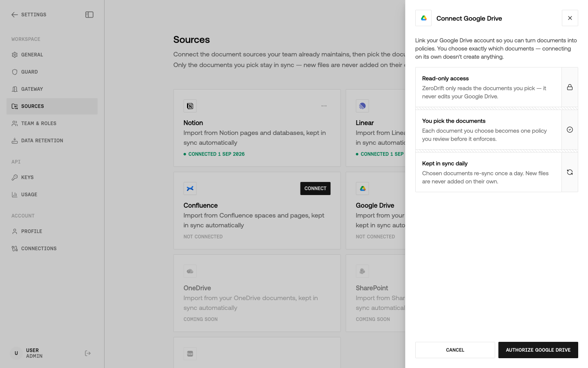
Task: Click the Google Drive card title
Action: 375,205
